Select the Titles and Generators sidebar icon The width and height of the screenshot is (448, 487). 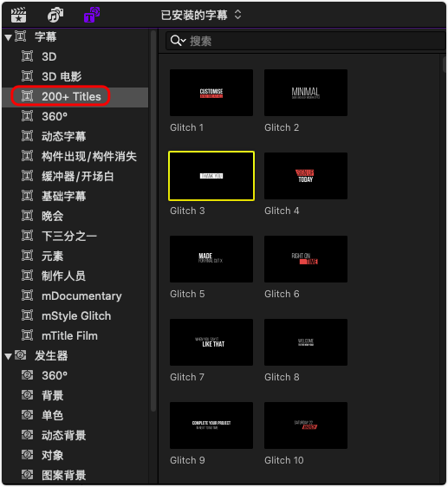(x=92, y=15)
